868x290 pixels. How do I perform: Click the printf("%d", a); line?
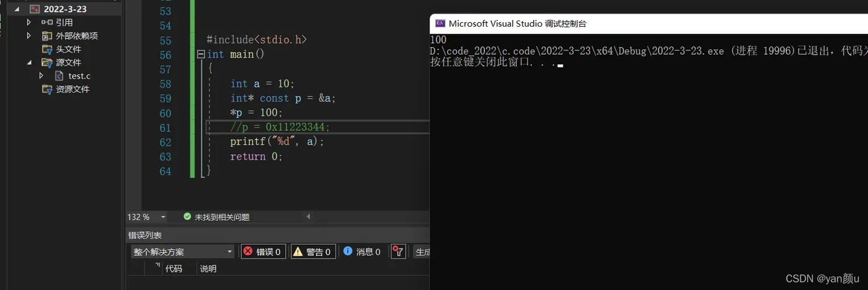coord(277,141)
